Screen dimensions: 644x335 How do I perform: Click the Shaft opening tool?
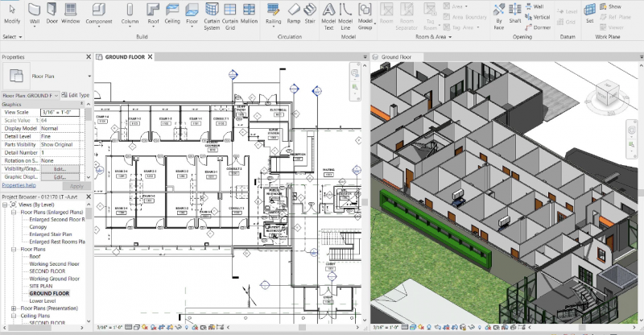tap(516, 11)
